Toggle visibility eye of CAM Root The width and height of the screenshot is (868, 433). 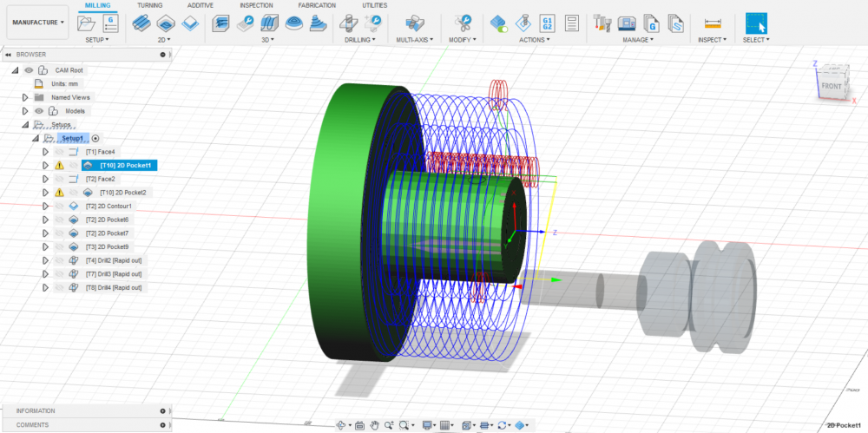(x=29, y=70)
